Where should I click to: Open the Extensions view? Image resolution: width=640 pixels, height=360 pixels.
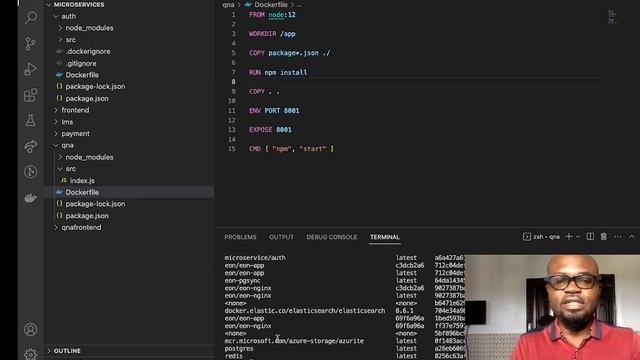pos(31,95)
